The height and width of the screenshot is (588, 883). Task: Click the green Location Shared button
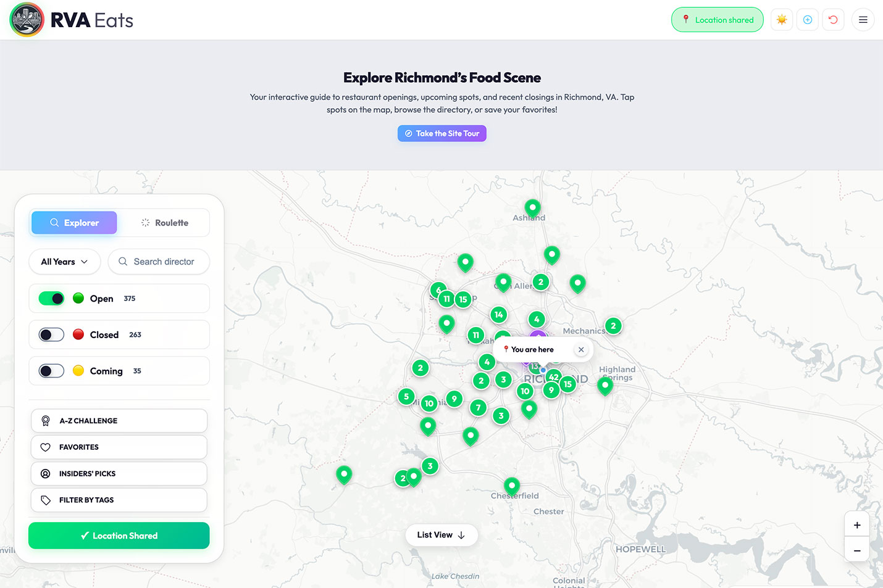pos(119,536)
